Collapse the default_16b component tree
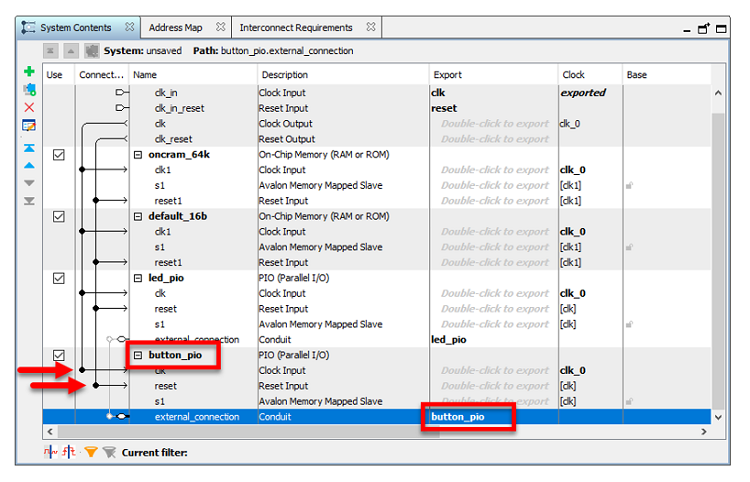This screenshot has height=482, width=750. (x=138, y=217)
